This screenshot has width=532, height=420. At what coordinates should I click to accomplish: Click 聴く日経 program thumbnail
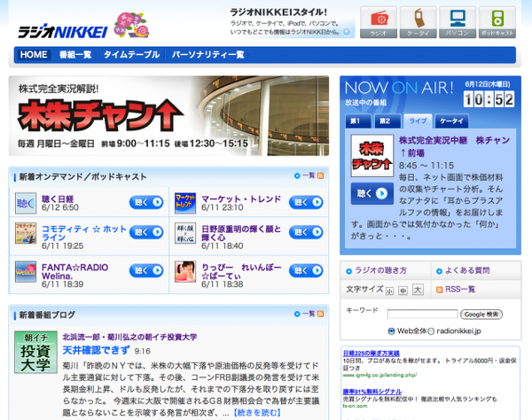26,204
